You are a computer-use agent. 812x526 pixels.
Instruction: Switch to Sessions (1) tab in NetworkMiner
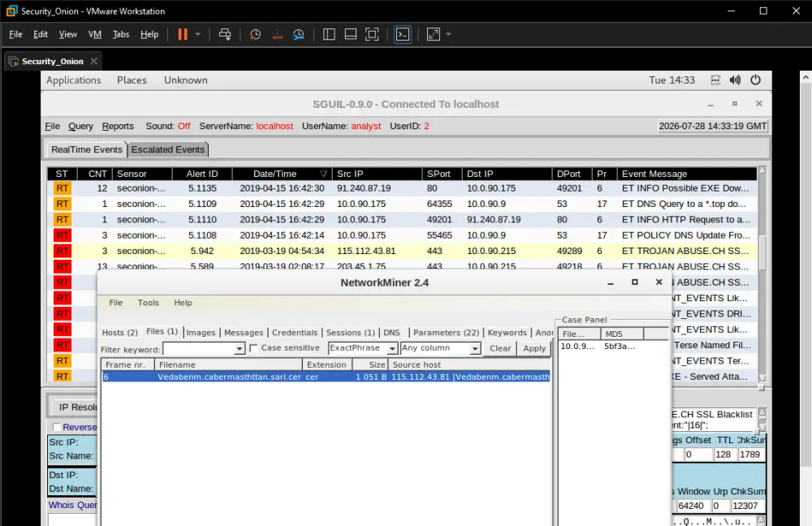[351, 333]
